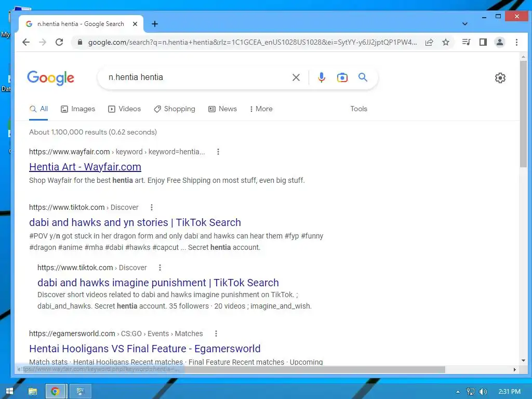Viewport: 532px width, 399px height.
Task: Click the URL in the address bar
Action: 252,42
